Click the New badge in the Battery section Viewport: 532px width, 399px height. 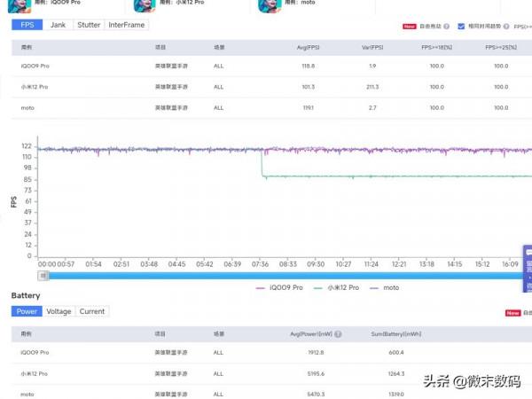pos(512,313)
